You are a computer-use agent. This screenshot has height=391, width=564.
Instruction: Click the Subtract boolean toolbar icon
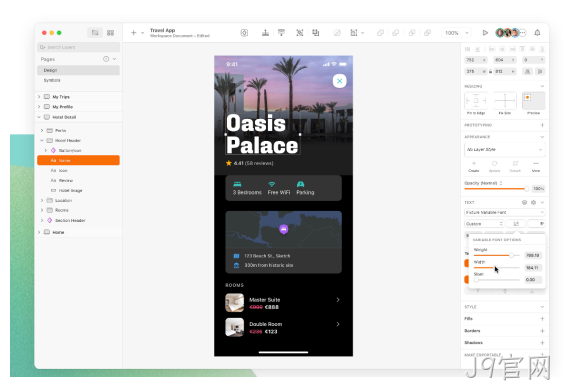point(396,33)
